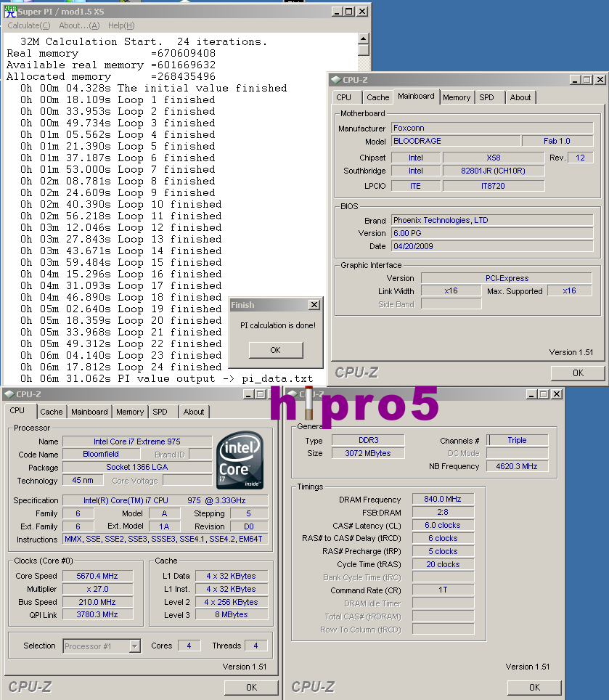Viewport: 609px width, 700px height.
Task: Click the Triple channels field
Action: 517,440
